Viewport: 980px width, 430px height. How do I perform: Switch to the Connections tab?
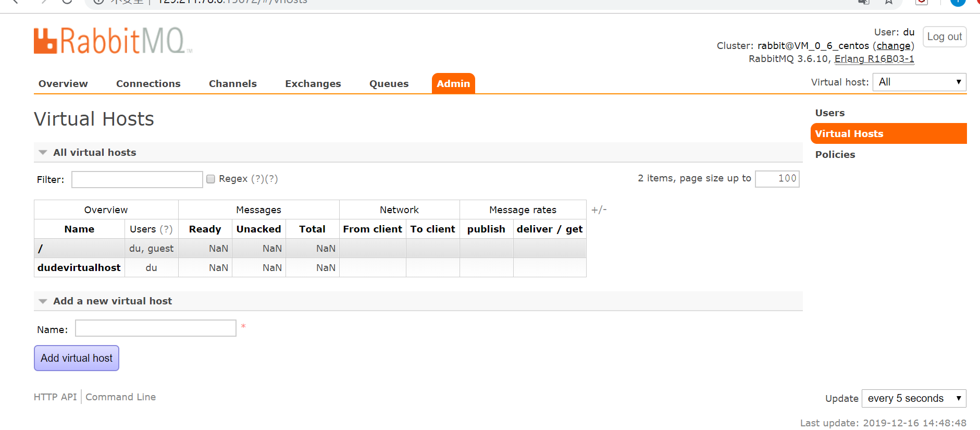[x=148, y=83]
